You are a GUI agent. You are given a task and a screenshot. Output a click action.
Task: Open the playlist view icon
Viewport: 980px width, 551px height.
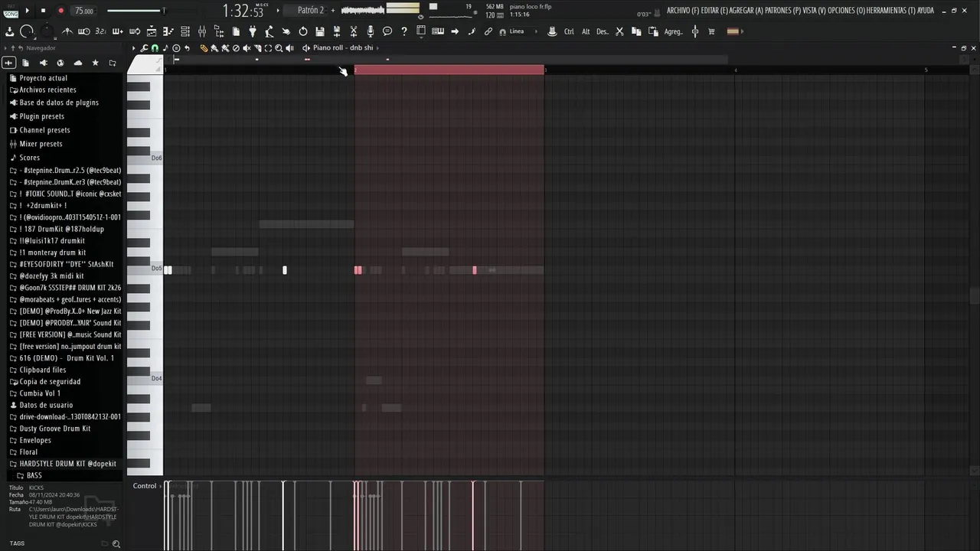[x=152, y=31]
